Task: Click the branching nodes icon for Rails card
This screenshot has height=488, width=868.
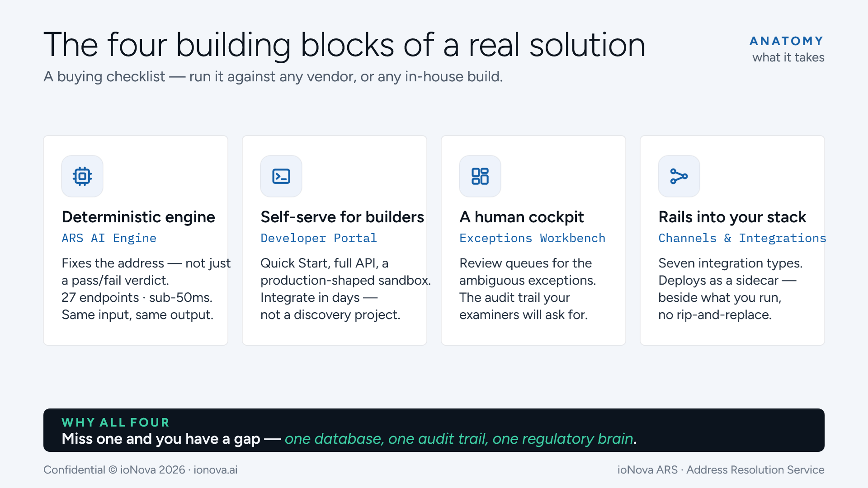Action: [x=679, y=176]
